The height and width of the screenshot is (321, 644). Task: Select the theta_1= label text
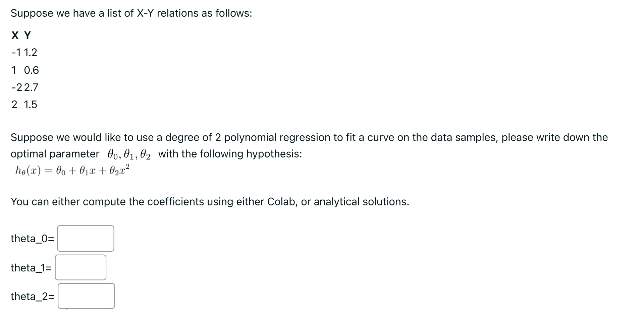click(x=31, y=268)
